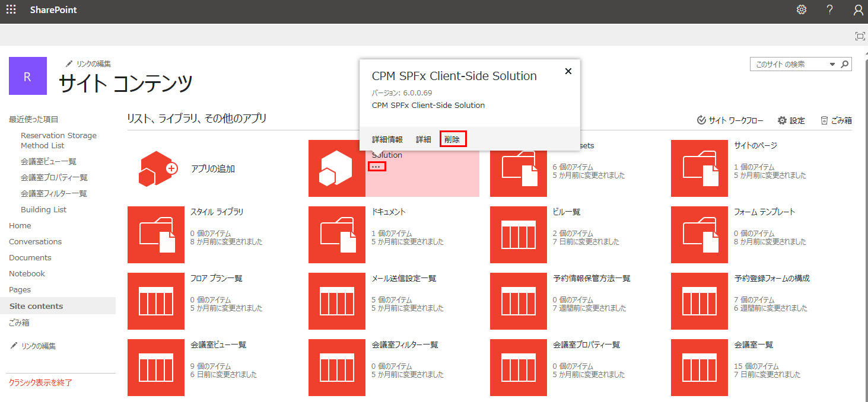Go to Home in the left navigation
868x402 pixels.
20,225
